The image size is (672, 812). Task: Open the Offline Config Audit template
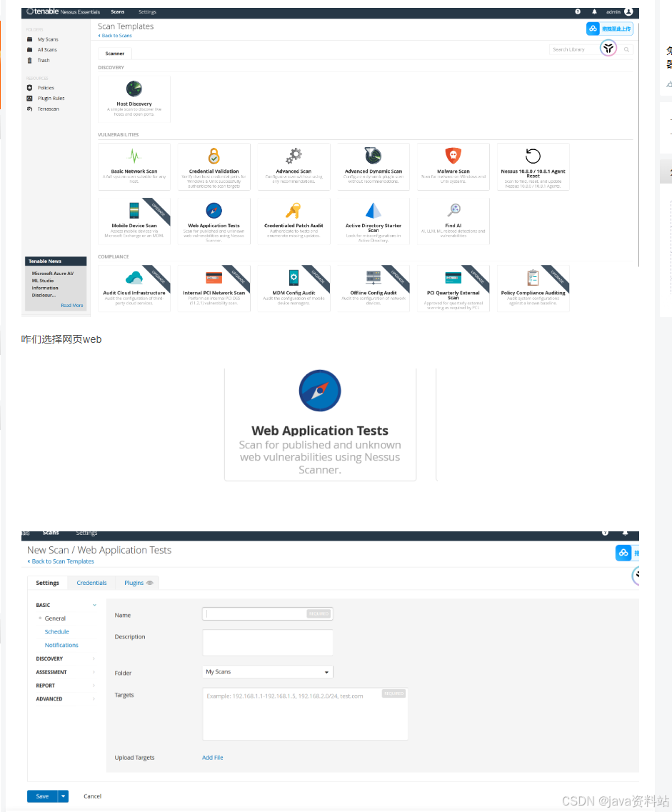[373, 289]
